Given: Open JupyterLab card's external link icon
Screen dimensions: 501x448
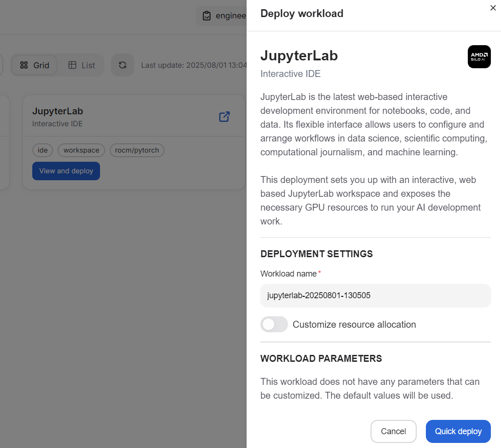Looking at the screenshot, I should point(224,117).
